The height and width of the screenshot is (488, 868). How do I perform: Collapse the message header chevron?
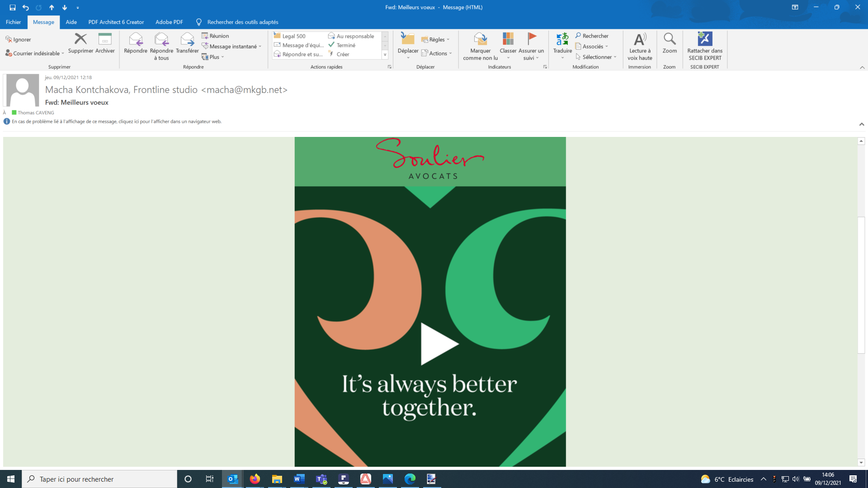(x=862, y=124)
